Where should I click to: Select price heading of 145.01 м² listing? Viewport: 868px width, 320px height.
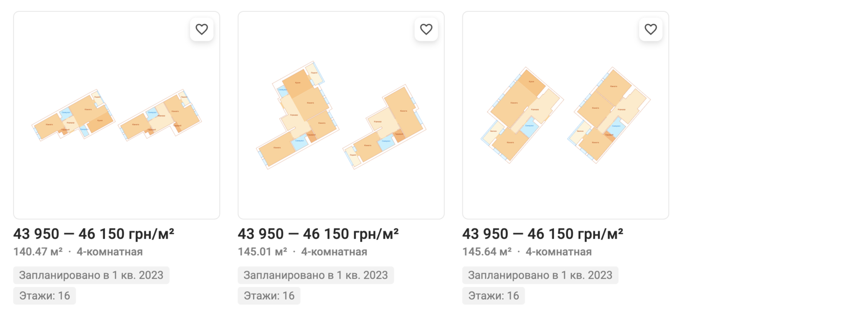coord(318,234)
